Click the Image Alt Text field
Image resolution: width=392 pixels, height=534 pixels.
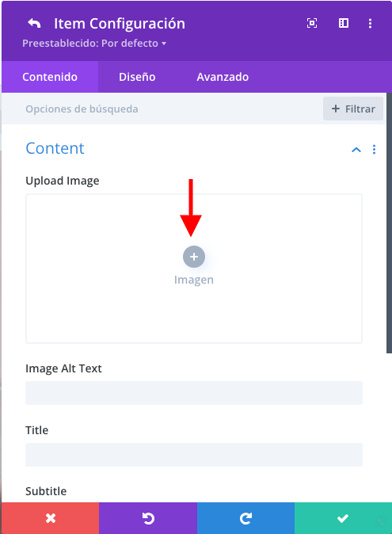(194, 393)
